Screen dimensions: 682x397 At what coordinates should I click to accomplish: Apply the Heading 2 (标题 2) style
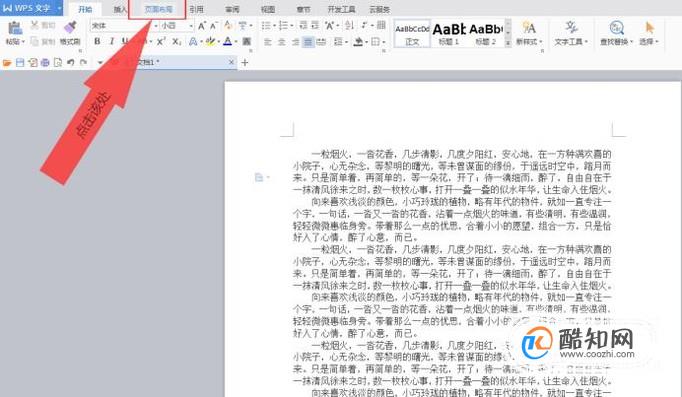485,33
